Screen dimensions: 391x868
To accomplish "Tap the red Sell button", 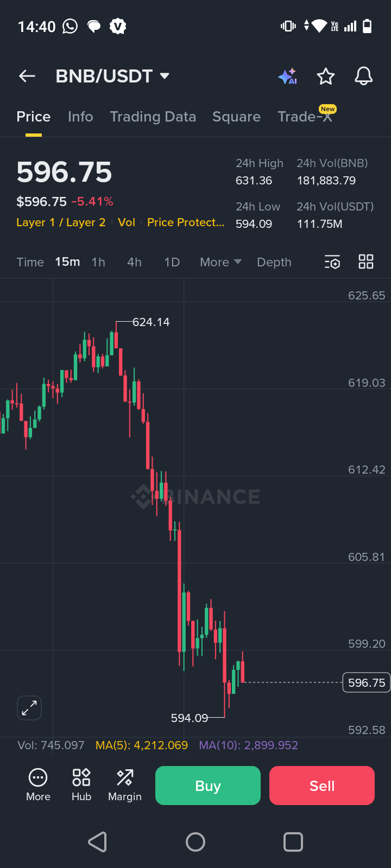I will pyautogui.click(x=322, y=786).
